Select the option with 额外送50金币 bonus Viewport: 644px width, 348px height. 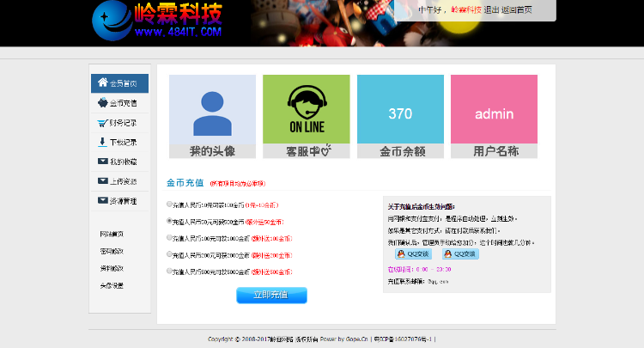point(169,221)
